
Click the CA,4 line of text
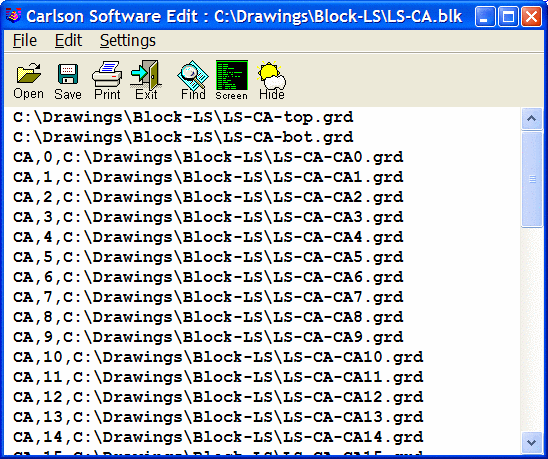coord(208,237)
